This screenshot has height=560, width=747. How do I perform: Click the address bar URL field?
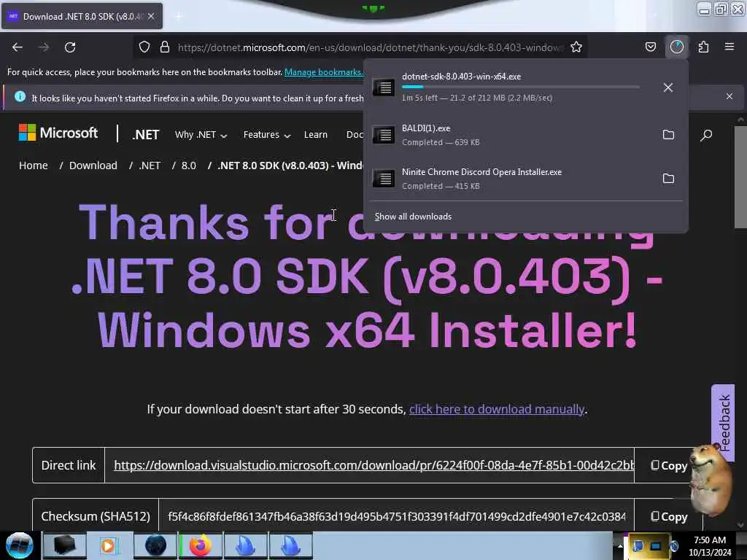pyautogui.click(x=370, y=47)
